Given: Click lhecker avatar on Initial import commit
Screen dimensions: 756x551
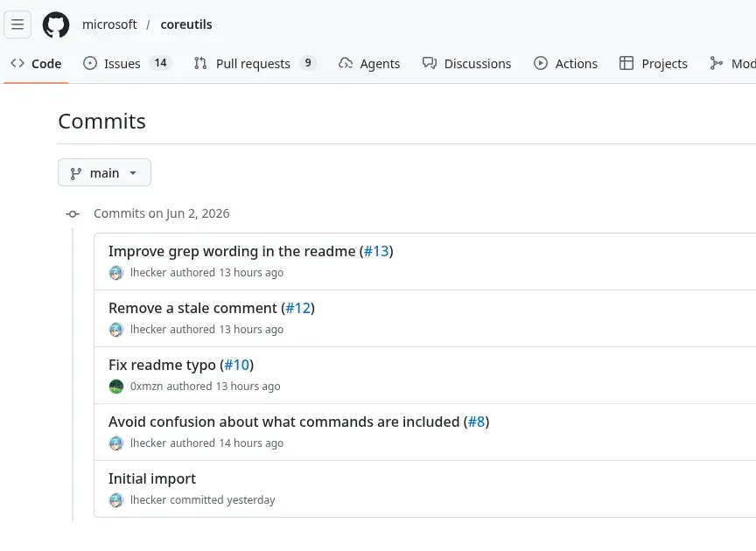Looking at the screenshot, I should coord(116,500).
